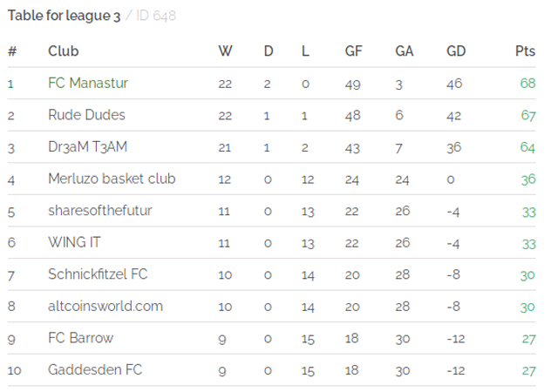558x392 pixels.
Task: Open Schnickfitzel FC club page
Action: click(98, 274)
